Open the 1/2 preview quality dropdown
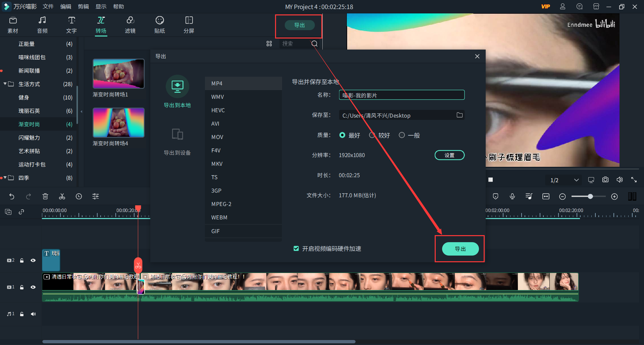The height and width of the screenshot is (345, 644). 563,180
